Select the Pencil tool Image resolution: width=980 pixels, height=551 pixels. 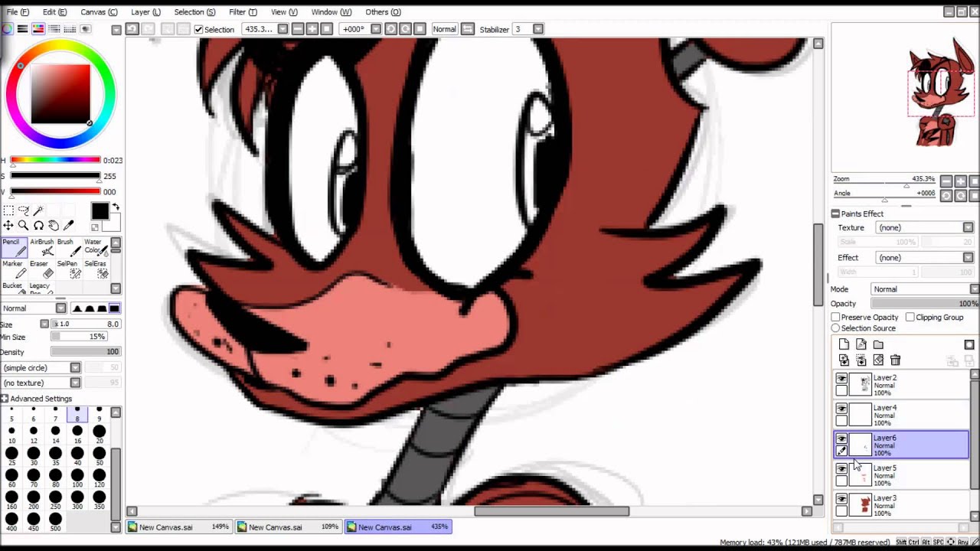pyautogui.click(x=14, y=247)
